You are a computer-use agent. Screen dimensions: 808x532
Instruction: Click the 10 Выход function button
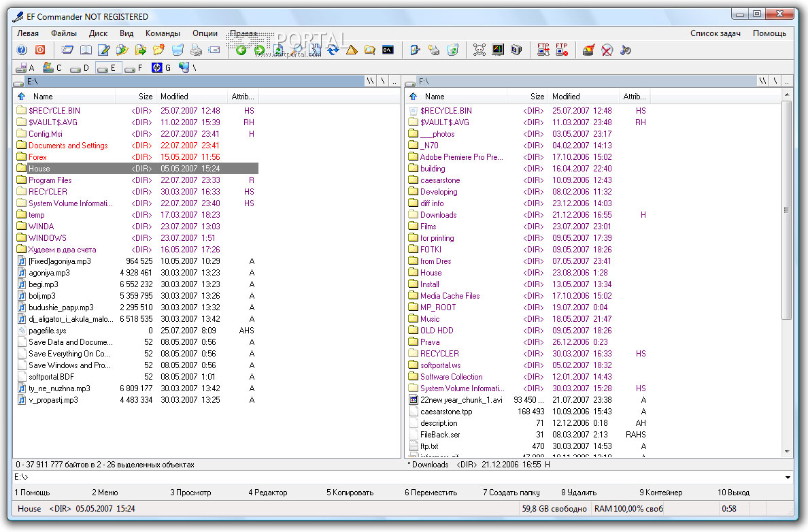tap(733, 493)
